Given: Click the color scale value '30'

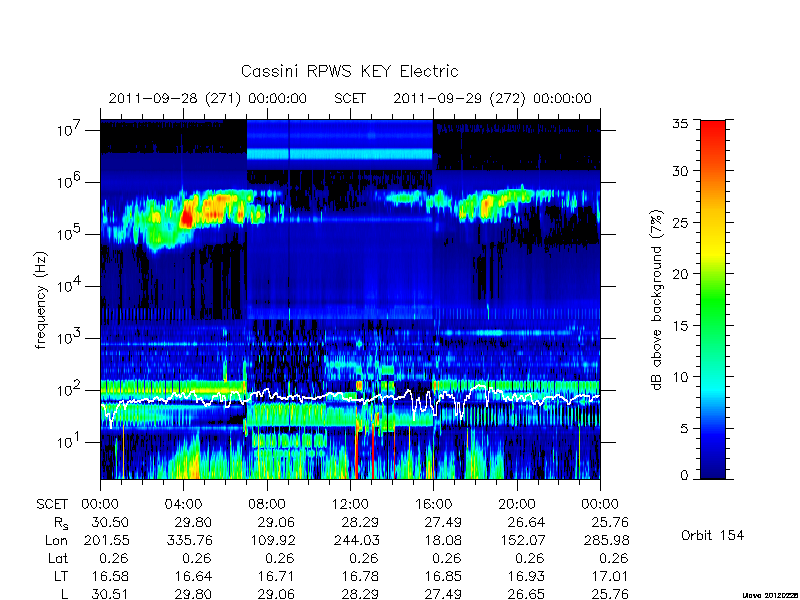Looking at the screenshot, I should tap(680, 170).
